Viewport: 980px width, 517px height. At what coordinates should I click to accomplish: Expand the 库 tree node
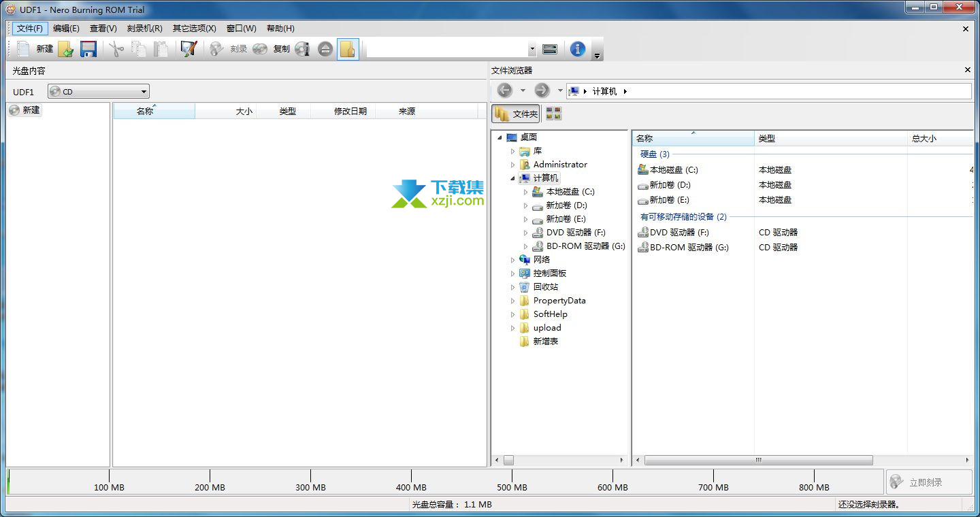(512, 151)
